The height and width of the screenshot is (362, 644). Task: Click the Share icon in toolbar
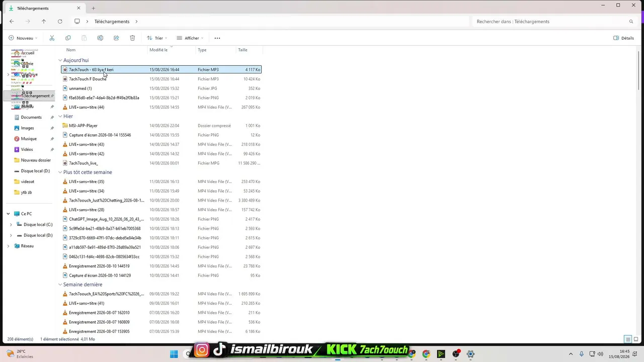116,38
